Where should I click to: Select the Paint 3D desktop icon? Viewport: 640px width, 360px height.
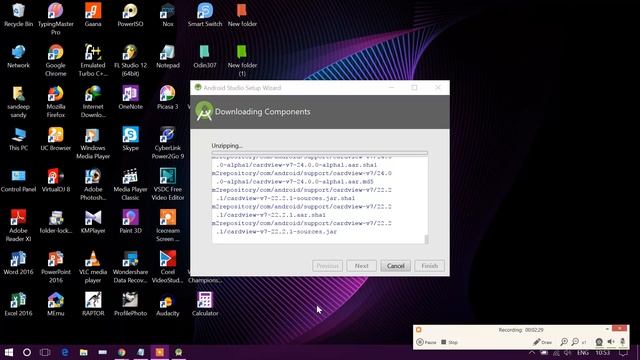(x=130, y=222)
